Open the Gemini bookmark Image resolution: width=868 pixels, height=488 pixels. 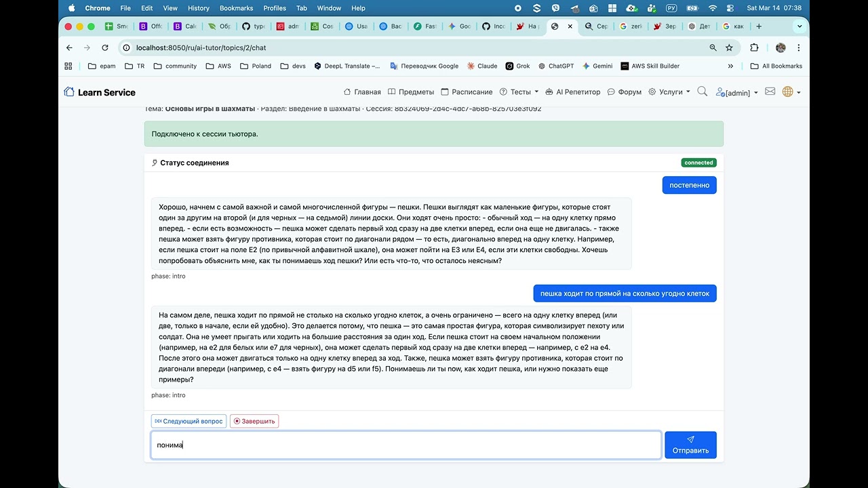pos(597,66)
